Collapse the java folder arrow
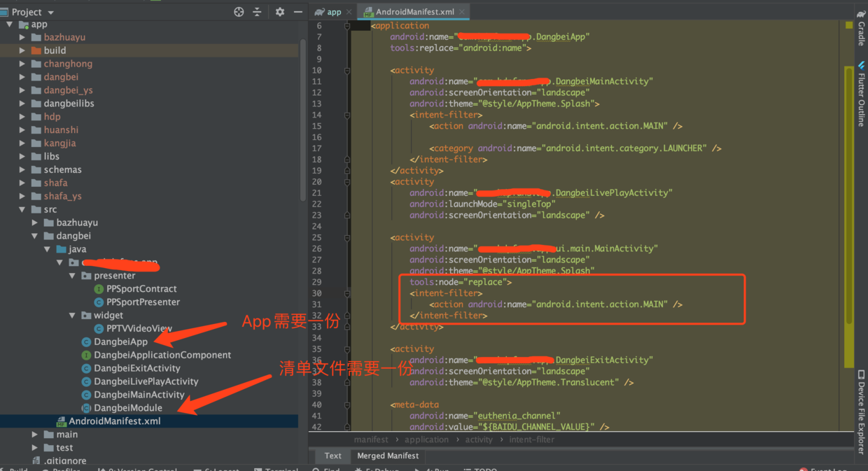Viewport: 868px width, 471px height. pyautogui.click(x=48, y=249)
